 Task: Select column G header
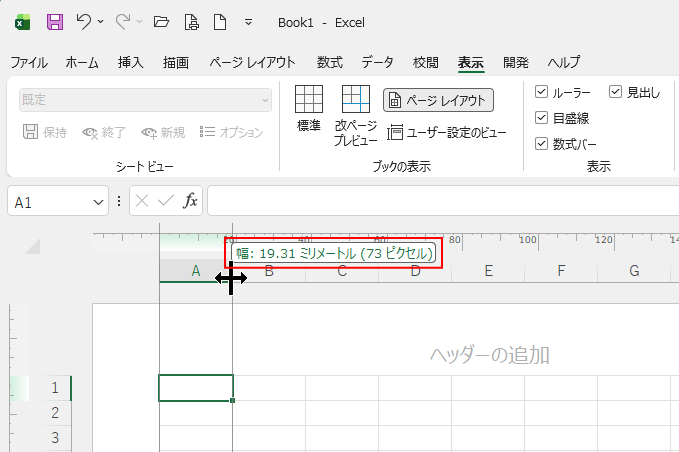coord(634,271)
